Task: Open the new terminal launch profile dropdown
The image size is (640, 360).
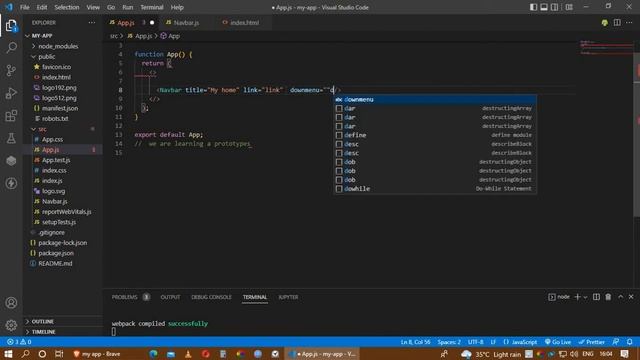Action: pos(585,297)
